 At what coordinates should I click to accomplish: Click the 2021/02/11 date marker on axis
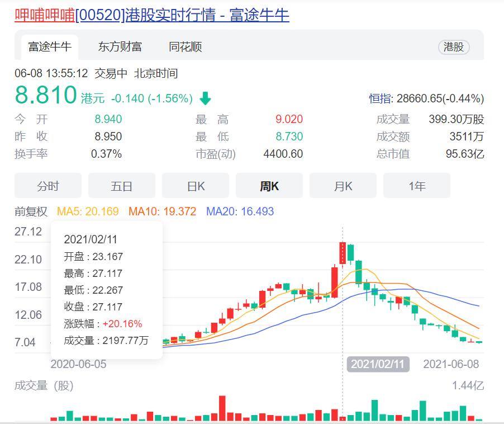378,364
